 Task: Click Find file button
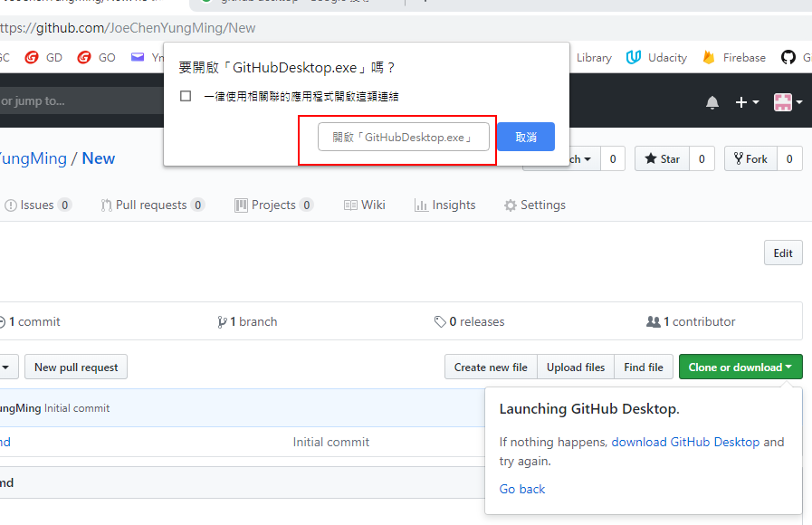(x=644, y=367)
